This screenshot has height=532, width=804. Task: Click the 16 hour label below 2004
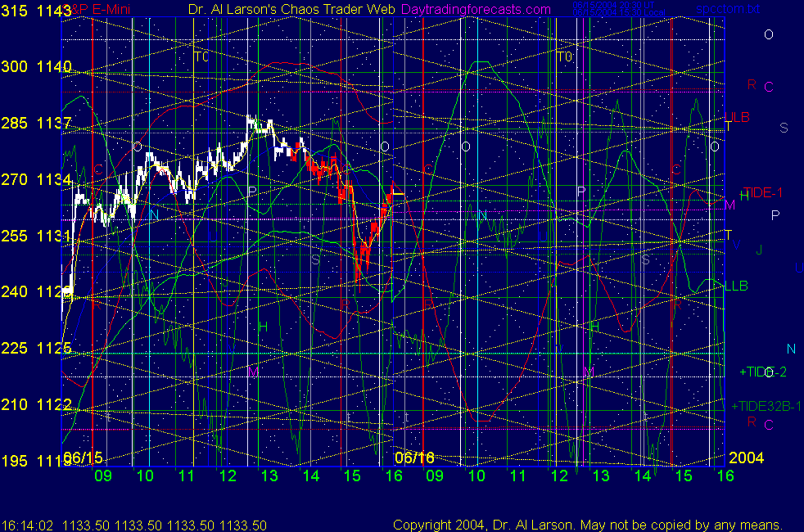725,476
